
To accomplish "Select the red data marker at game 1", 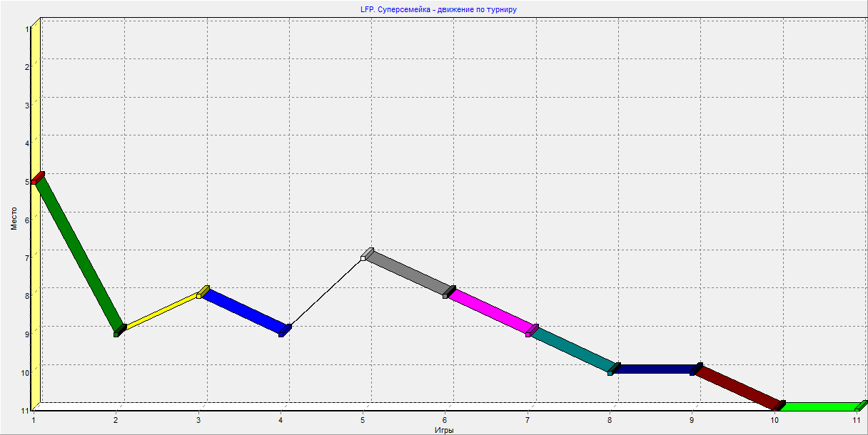I will (x=34, y=182).
